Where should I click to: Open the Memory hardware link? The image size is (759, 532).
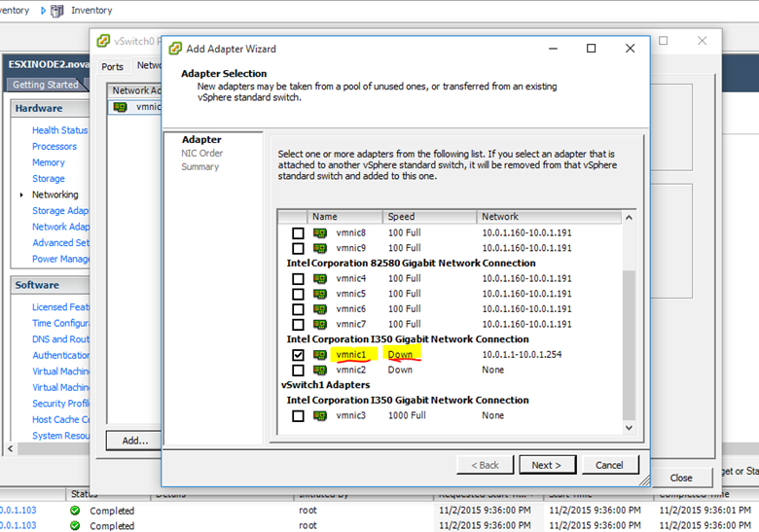tap(49, 162)
